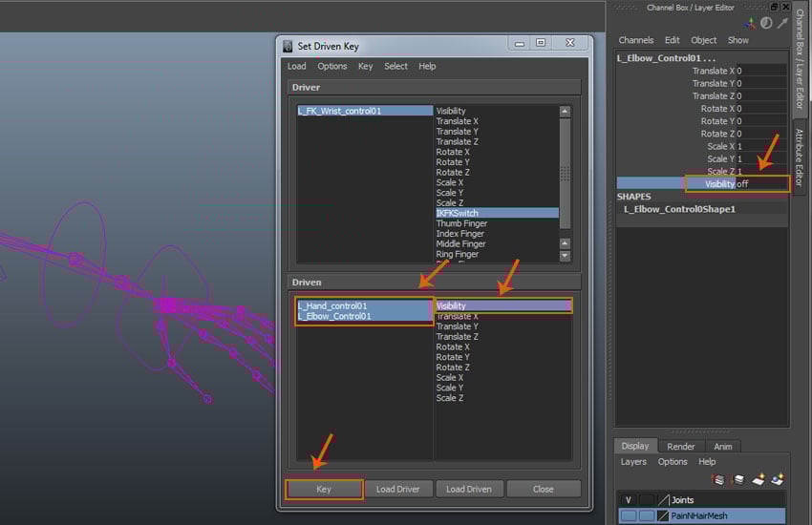The width and height of the screenshot is (812, 525).
Task: Click the diagonal arrow icon in Channel Box
Action: [780, 23]
